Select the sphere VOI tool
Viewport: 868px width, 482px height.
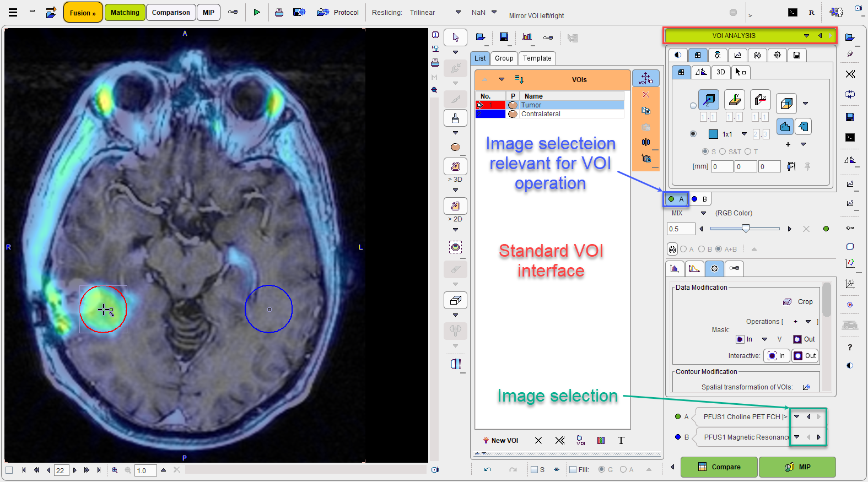point(455,147)
